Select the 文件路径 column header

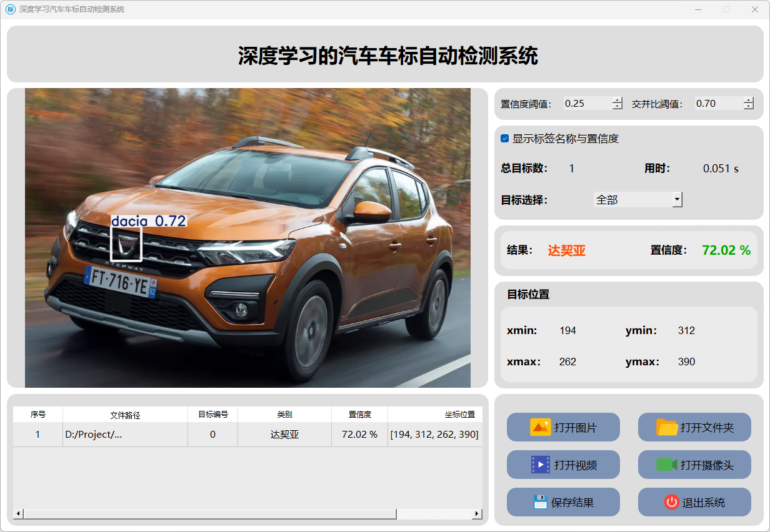click(125, 415)
